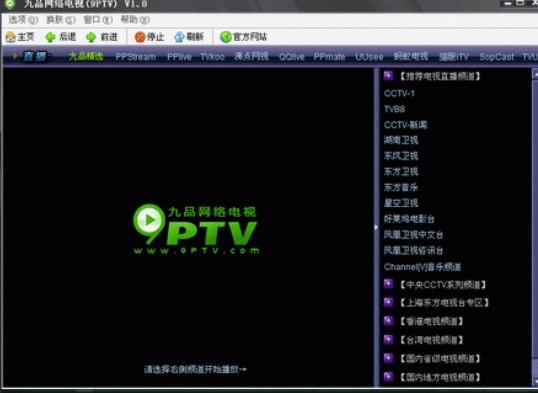Switch to the 沸点网视 tab
The width and height of the screenshot is (538, 393).
pyautogui.click(x=251, y=57)
